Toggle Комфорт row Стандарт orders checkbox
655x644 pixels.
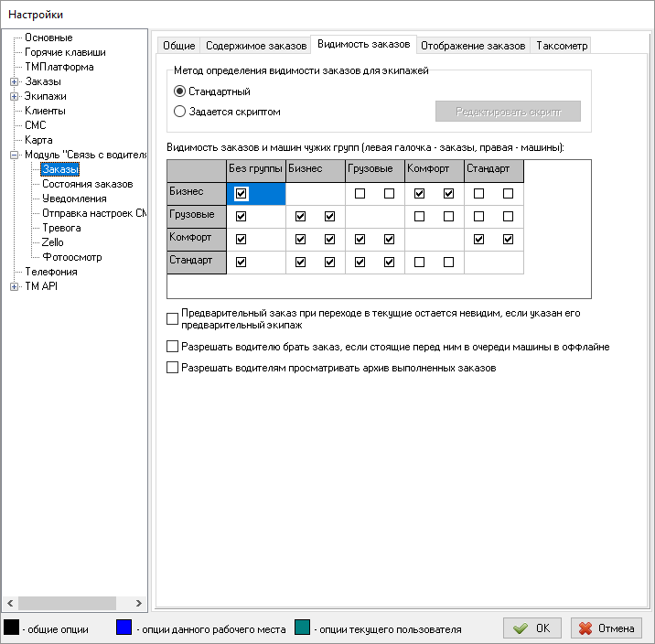(x=478, y=240)
